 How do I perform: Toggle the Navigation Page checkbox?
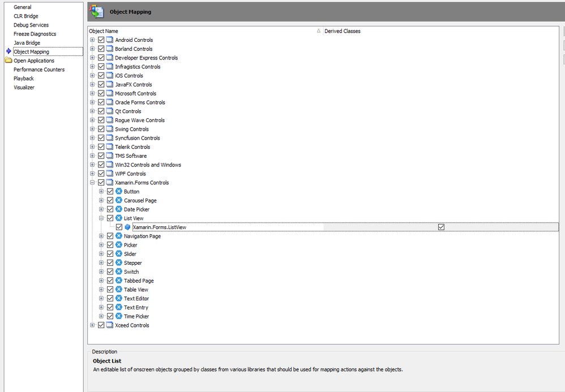click(x=110, y=236)
